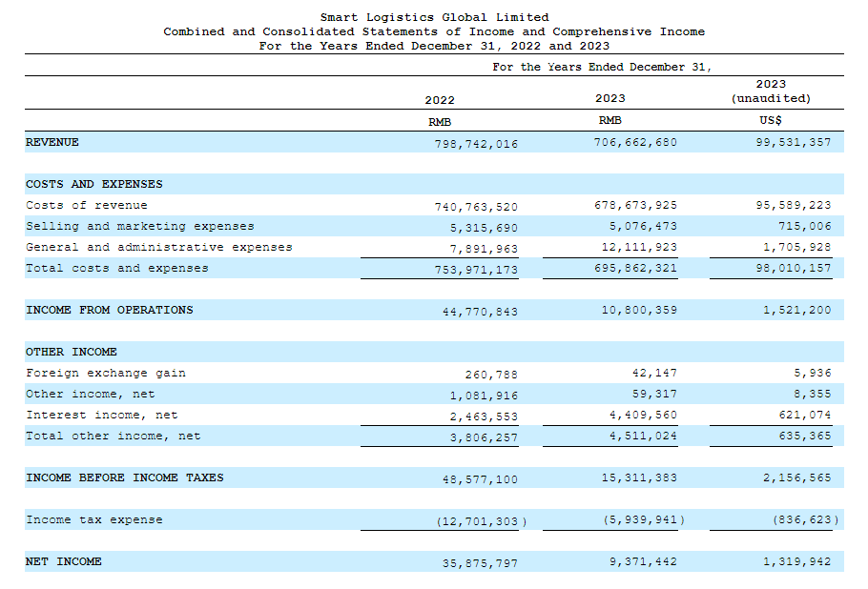This screenshot has height=589, width=868.
Task: Click interest income value 621,074
Action: pos(805,416)
